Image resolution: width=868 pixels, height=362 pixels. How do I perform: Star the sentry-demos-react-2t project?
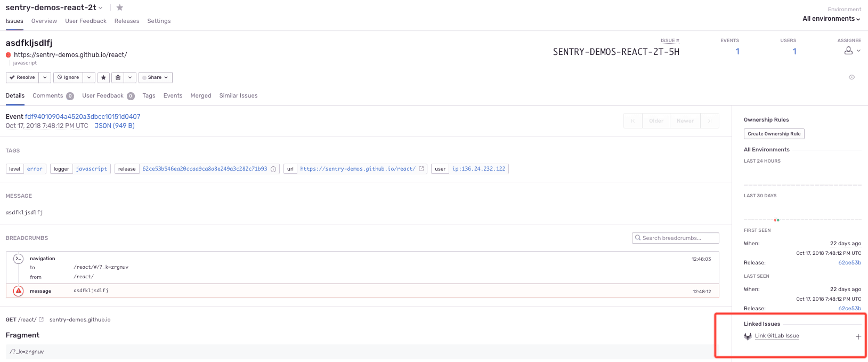click(x=120, y=7)
